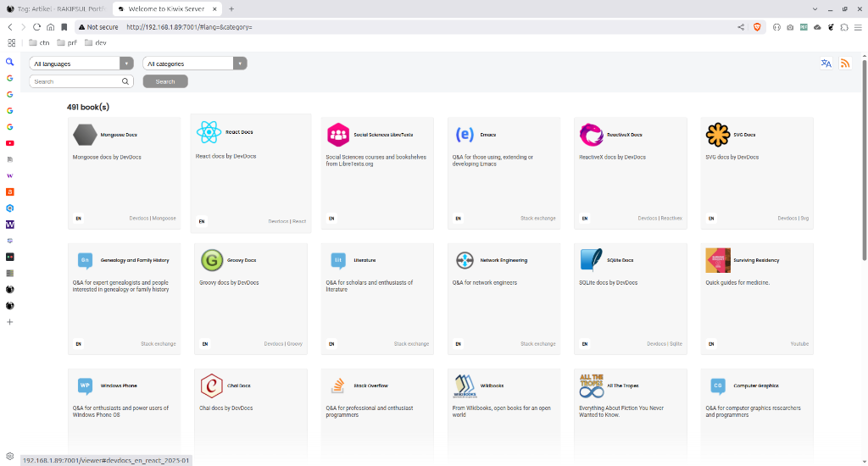Add a new sidebar panel with plus icon
868x466 pixels.
tap(9, 322)
